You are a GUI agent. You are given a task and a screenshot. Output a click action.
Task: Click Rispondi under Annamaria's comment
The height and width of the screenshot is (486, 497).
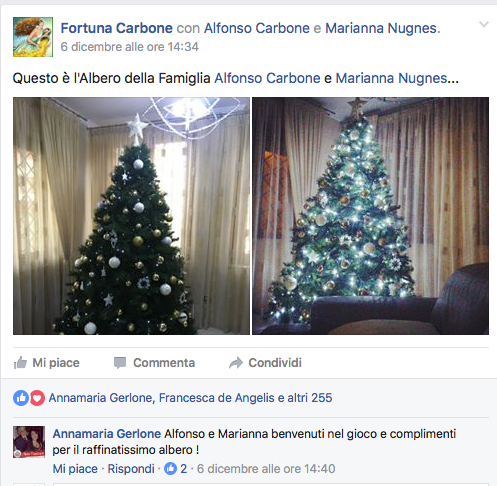pos(131,469)
